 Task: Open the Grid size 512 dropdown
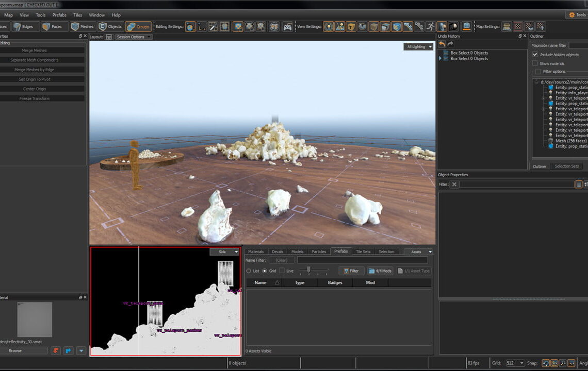(x=515, y=363)
